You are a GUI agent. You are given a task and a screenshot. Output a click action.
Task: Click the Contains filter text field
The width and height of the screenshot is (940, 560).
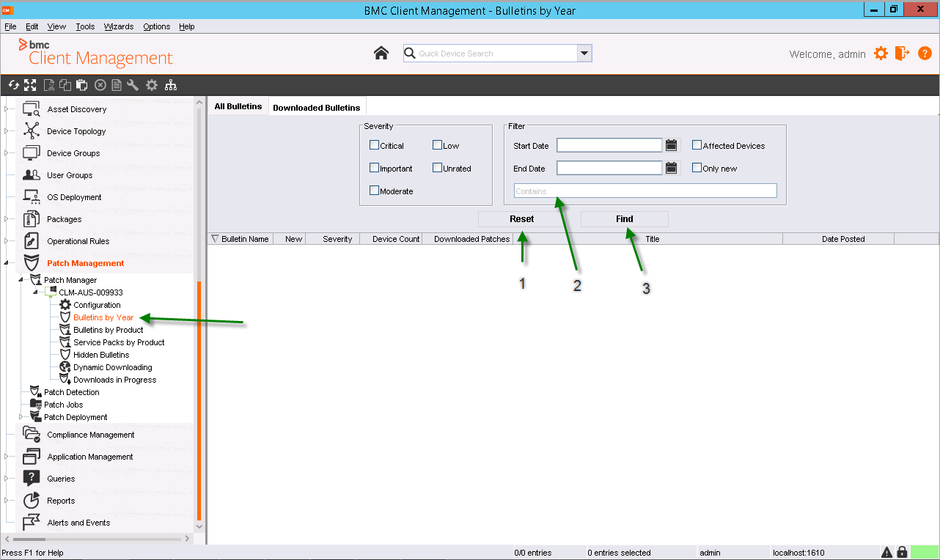pyautogui.click(x=645, y=191)
